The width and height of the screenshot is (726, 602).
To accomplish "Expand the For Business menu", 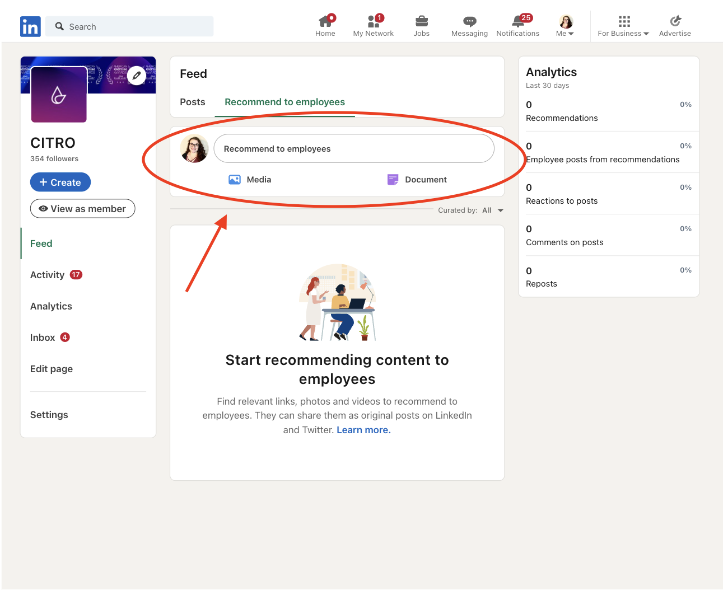I will point(623,26).
